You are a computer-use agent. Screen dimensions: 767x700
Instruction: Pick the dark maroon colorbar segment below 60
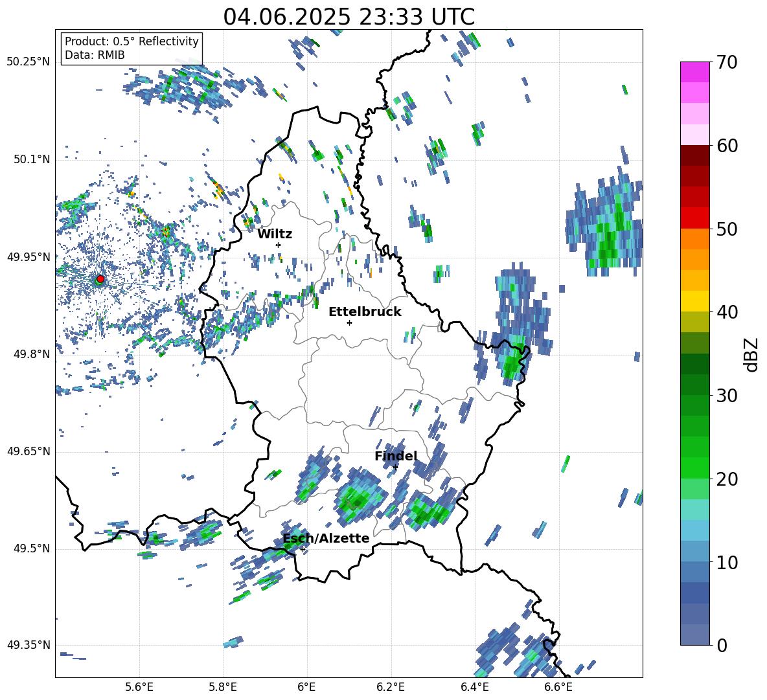(x=694, y=156)
